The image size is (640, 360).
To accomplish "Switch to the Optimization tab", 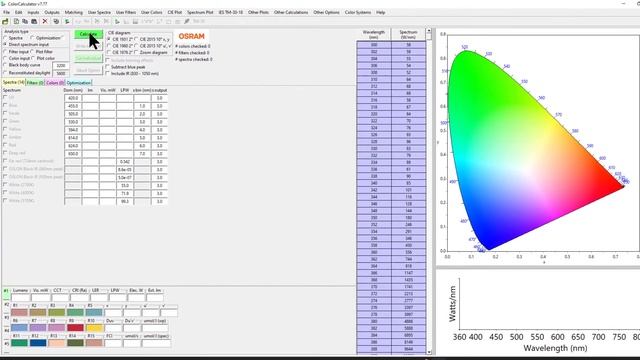I will (x=78, y=83).
